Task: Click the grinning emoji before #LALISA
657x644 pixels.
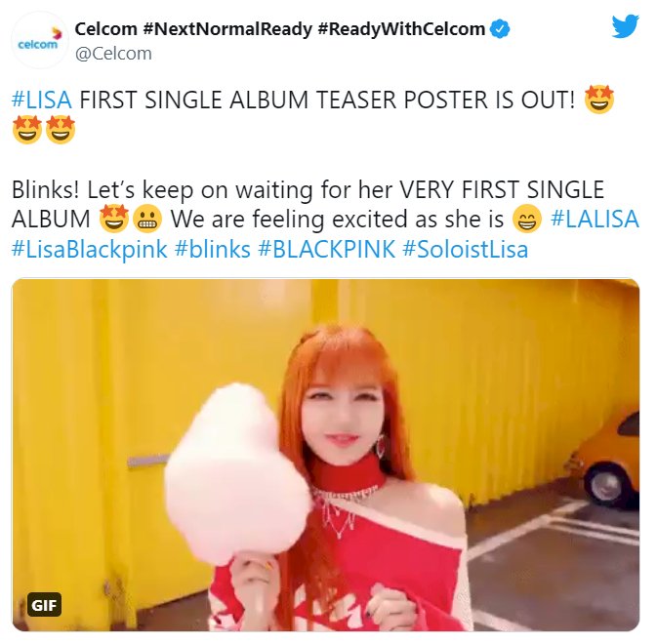Action: coord(527,219)
